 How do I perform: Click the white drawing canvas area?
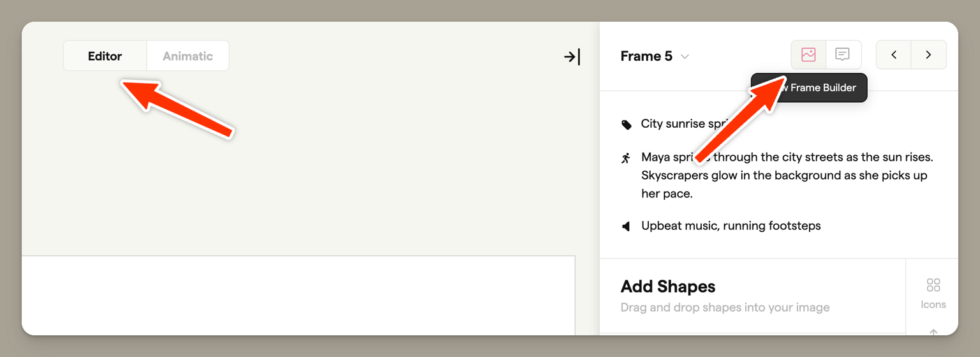298,294
